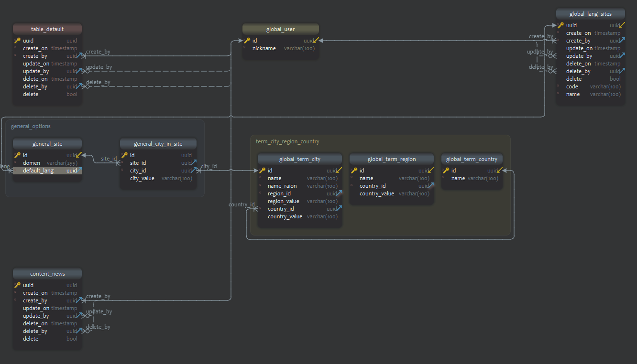Image resolution: width=637 pixels, height=364 pixels.
Task: Expand the general_options group container
Action: pos(31,126)
